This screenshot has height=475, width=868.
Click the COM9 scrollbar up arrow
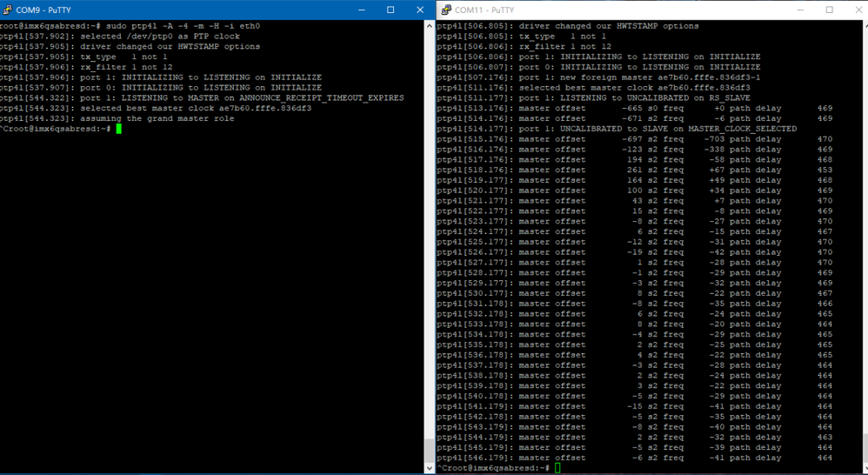click(430, 25)
